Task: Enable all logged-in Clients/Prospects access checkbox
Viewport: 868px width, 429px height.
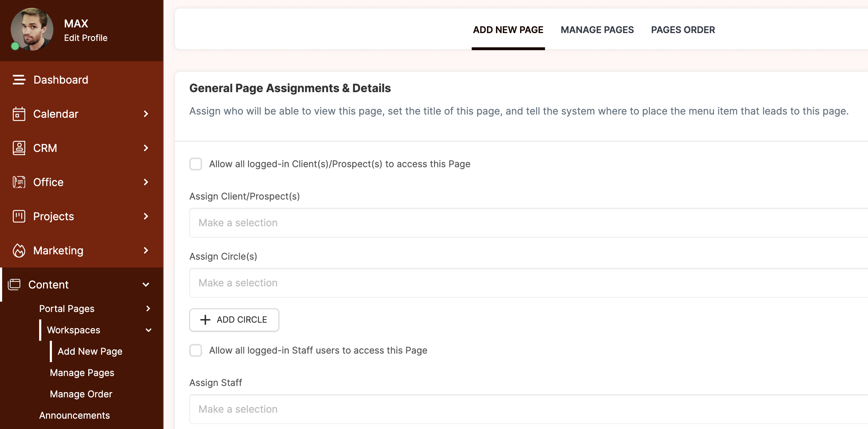Action: tap(196, 164)
